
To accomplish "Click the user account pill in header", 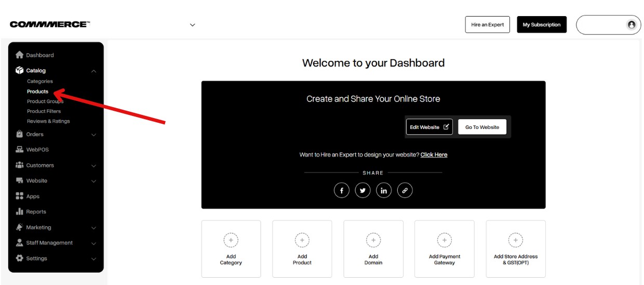I will coord(609,24).
